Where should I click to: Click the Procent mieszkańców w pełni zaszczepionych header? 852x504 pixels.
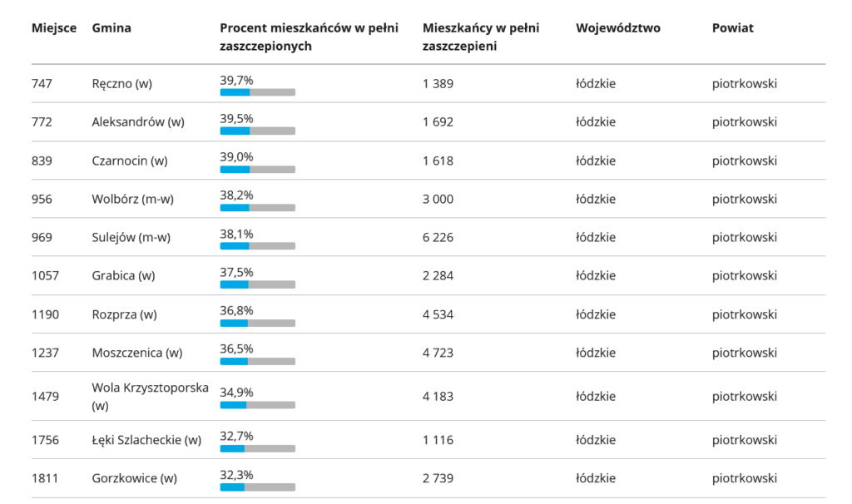click(x=309, y=37)
